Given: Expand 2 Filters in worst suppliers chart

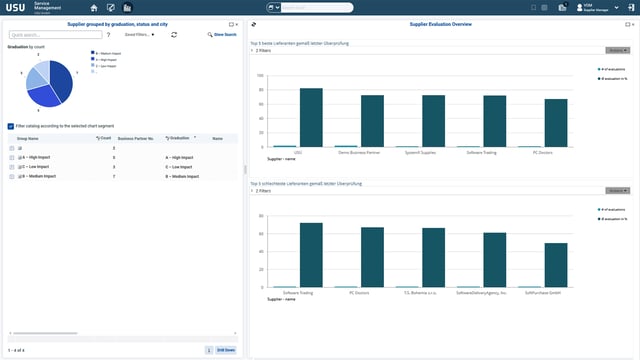Looking at the screenshot, I should pyautogui.click(x=261, y=191).
